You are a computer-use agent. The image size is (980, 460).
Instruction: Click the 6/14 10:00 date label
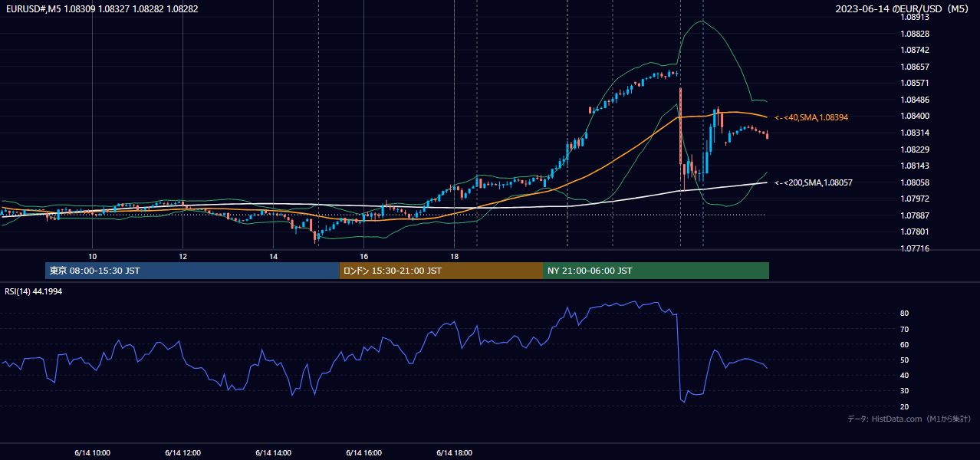(x=93, y=453)
